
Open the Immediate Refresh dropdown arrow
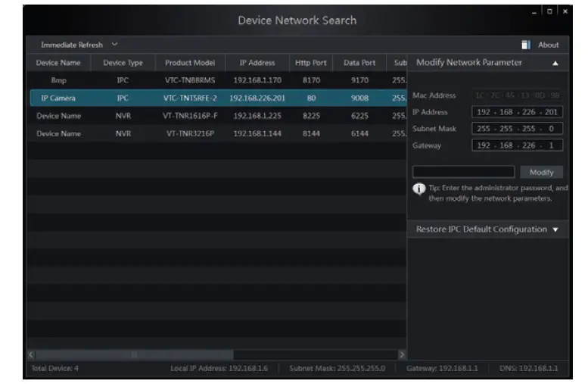115,45
